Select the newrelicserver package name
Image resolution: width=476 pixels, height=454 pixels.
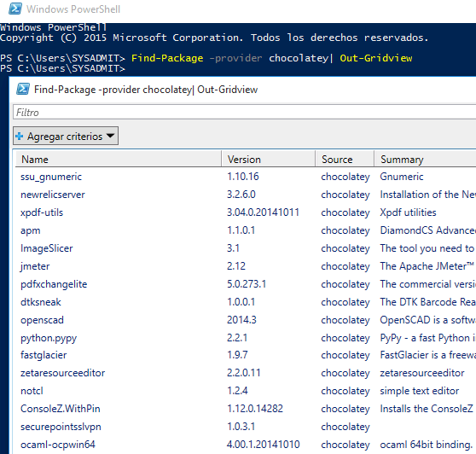click(53, 195)
